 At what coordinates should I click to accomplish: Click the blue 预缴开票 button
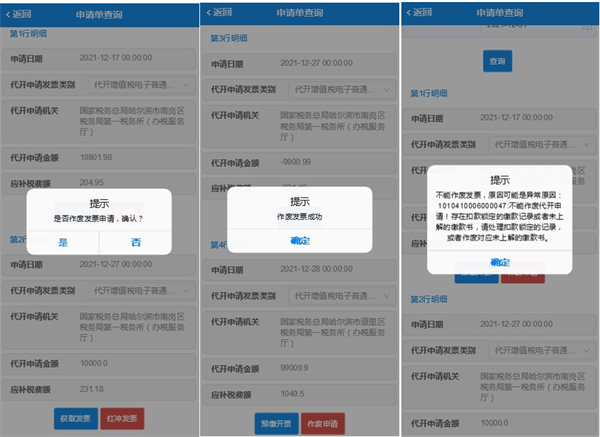276,422
